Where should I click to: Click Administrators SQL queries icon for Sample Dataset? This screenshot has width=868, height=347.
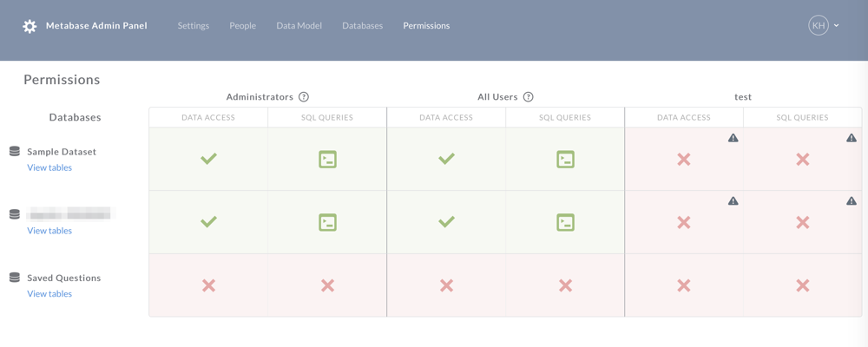328,160
